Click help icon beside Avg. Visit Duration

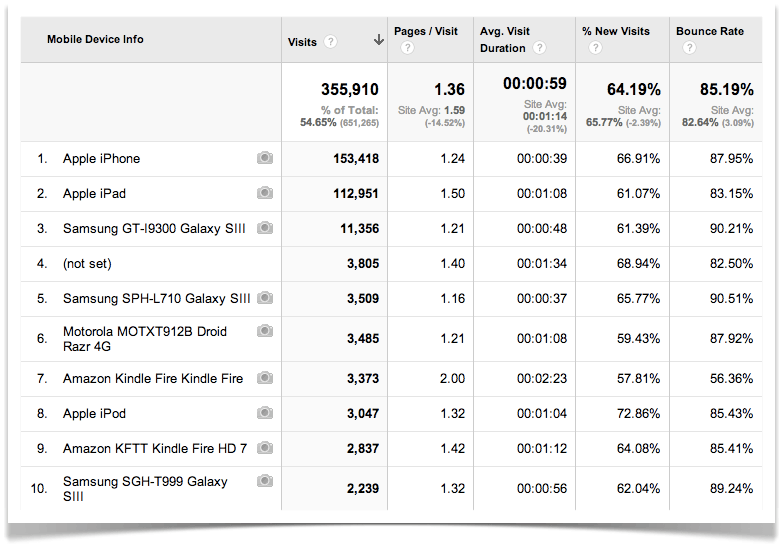[539, 48]
